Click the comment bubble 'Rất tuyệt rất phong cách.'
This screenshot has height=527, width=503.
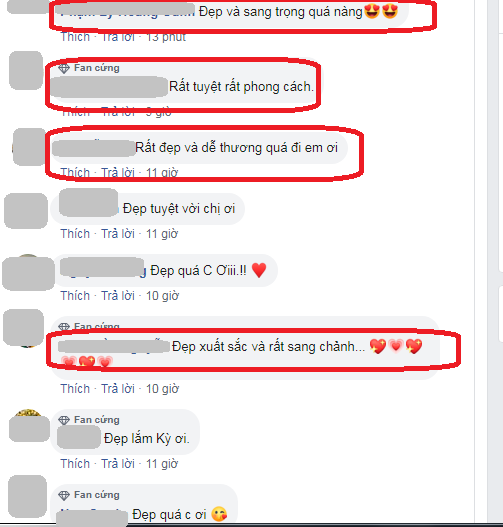(184, 83)
